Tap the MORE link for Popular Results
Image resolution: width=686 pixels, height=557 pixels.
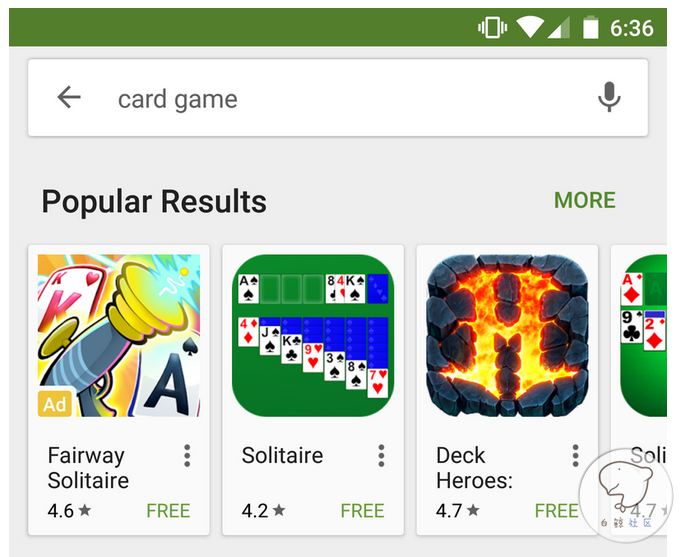(x=584, y=200)
